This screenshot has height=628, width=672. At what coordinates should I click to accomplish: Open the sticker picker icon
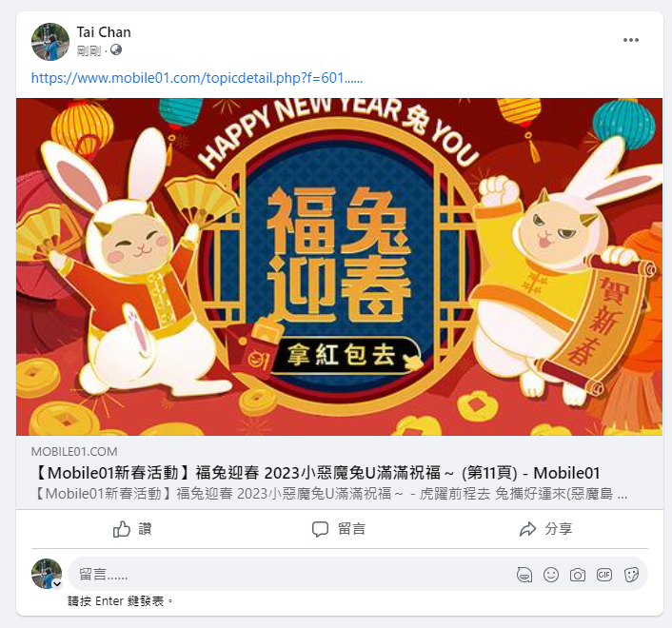(x=631, y=575)
